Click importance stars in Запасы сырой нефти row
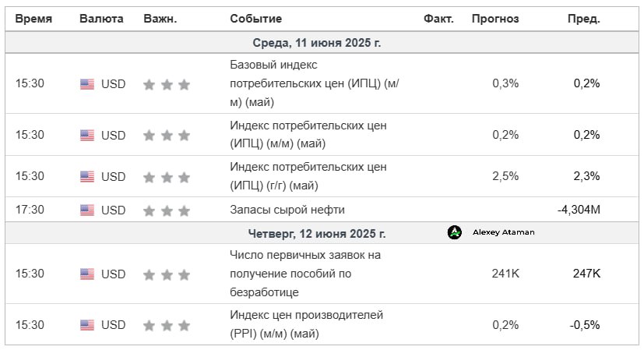 pyautogui.click(x=167, y=210)
